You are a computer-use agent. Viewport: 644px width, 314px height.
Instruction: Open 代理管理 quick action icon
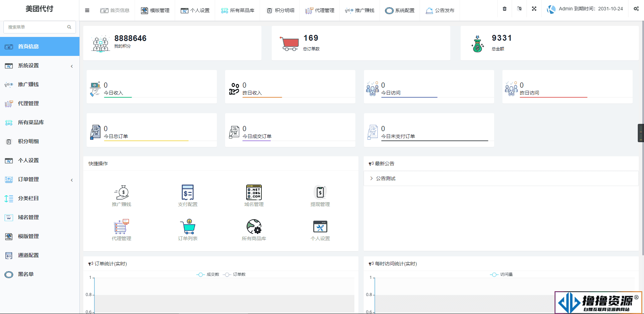click(x=122, y=226)
